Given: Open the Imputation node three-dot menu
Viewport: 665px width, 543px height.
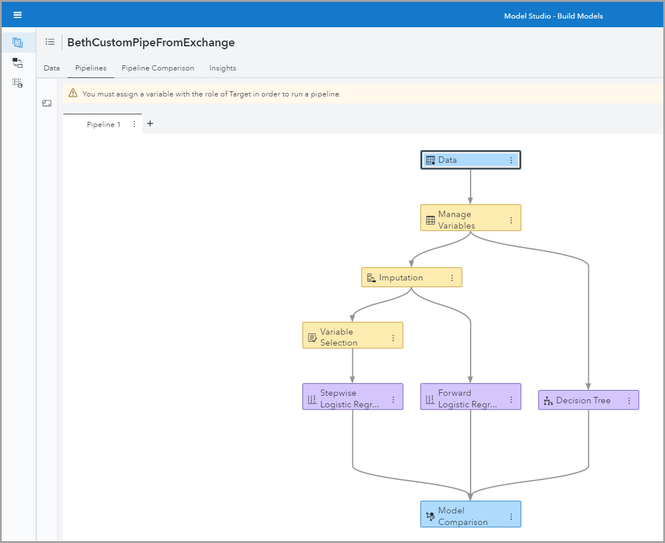Looking at the screenshot, I should tap(452, 278).
